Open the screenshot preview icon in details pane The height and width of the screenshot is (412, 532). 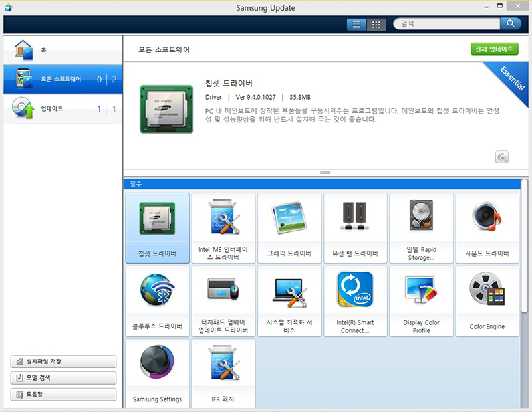(502, 157)
